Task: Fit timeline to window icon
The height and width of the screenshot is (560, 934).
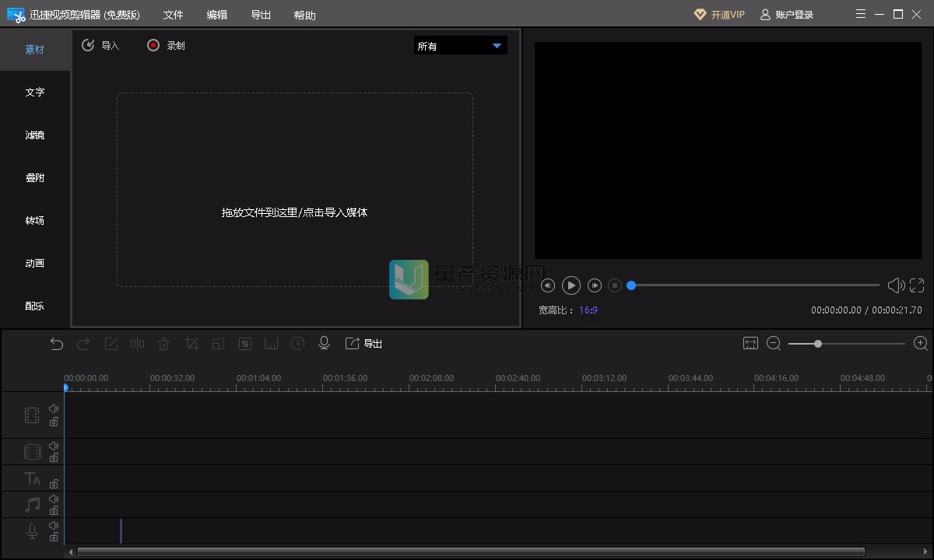Action: click(x=750, y=343)
